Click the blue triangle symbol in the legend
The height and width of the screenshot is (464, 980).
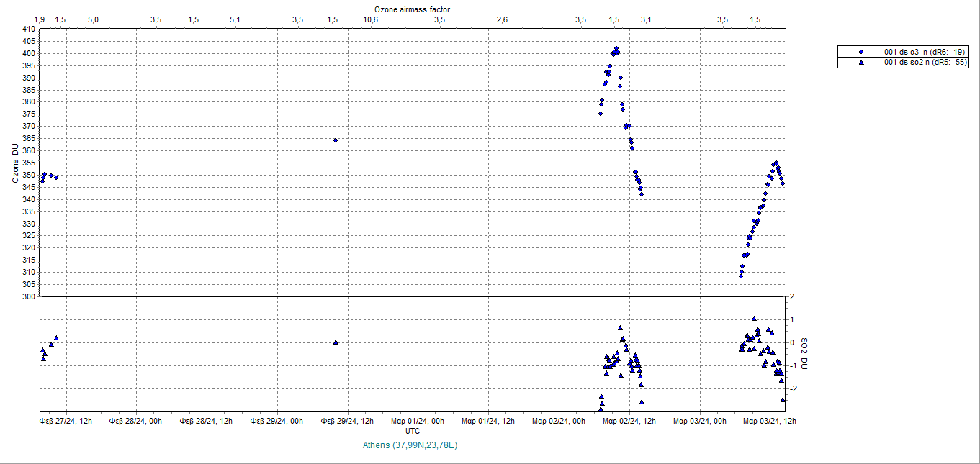[862, 61]
